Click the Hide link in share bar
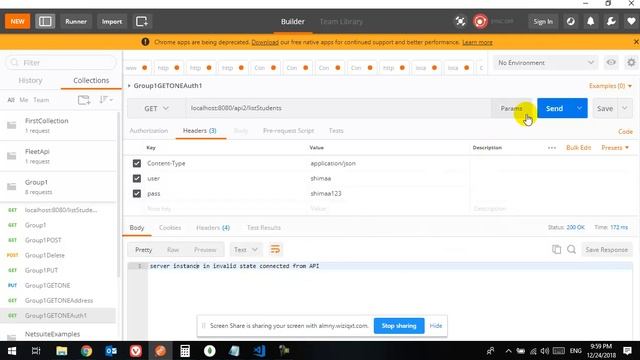The height and width of the screenshot is (360, 640). (x=436, y=326)
